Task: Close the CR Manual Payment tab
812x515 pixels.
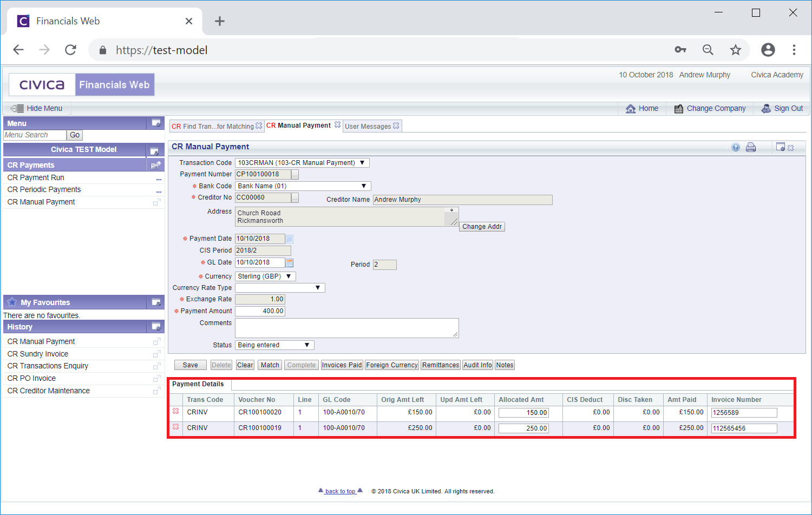Action: tap(338, 124)
